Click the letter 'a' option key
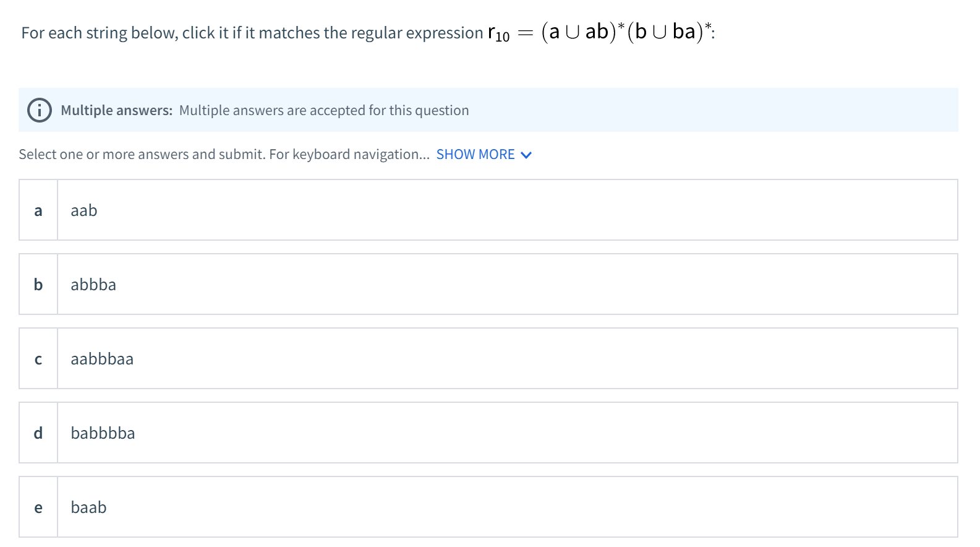980x547 pixels. coord(38,210)
